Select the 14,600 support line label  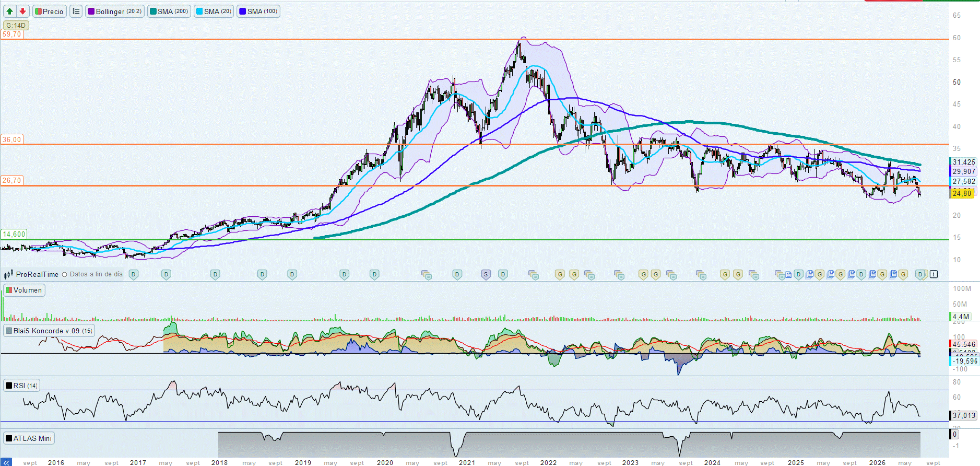14,235
